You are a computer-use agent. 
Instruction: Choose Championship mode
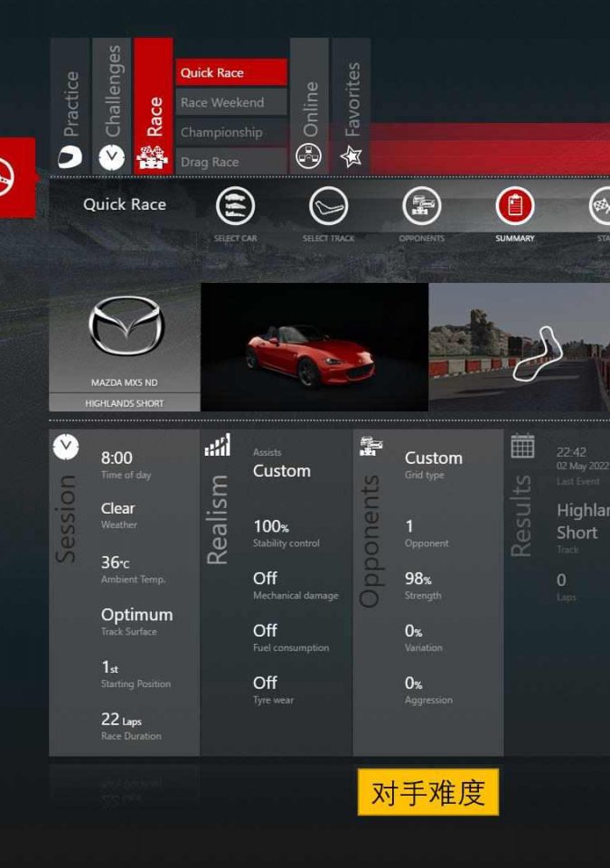tap(231, 132)
